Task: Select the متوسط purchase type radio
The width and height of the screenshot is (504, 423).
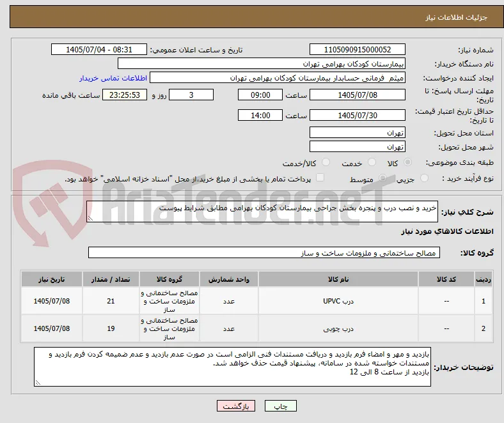Action: click(x=382, y=178)
